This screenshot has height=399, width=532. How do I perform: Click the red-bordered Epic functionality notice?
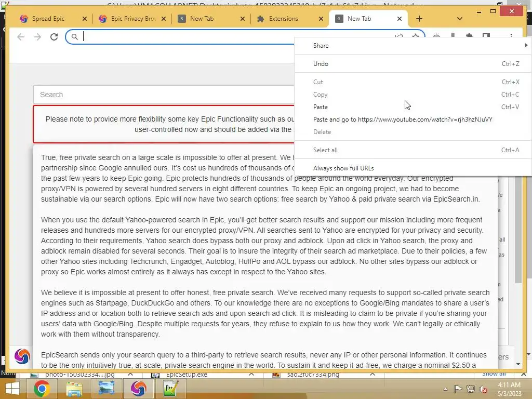click(x=164, y=124)
